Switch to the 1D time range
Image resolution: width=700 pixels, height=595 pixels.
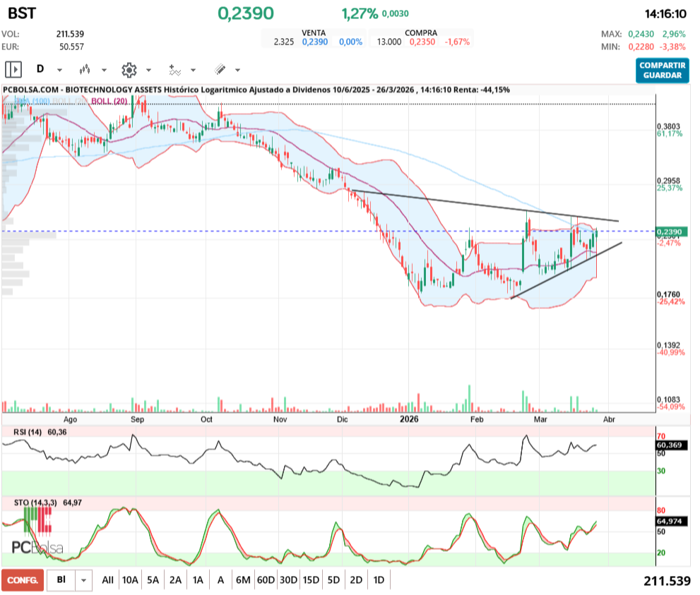pos(379,580)
